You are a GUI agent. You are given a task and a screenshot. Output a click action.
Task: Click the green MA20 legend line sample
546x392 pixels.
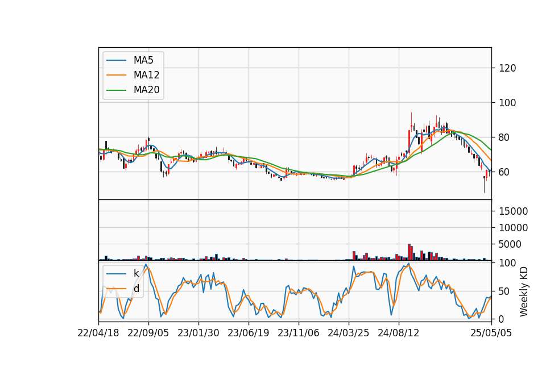tap(116, 90)
